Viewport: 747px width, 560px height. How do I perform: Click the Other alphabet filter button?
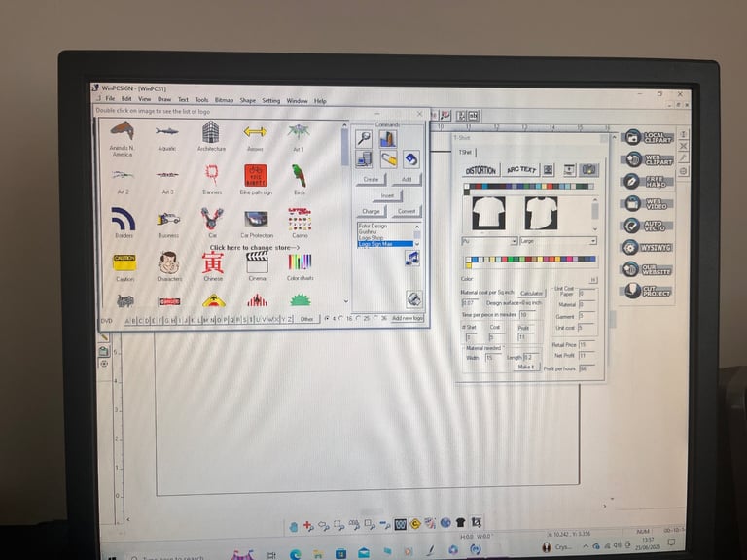point(306,319)
